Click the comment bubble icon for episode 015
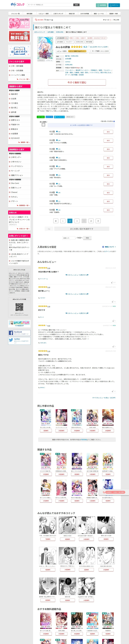The image size is (129, 644). [x=57, y=166]
